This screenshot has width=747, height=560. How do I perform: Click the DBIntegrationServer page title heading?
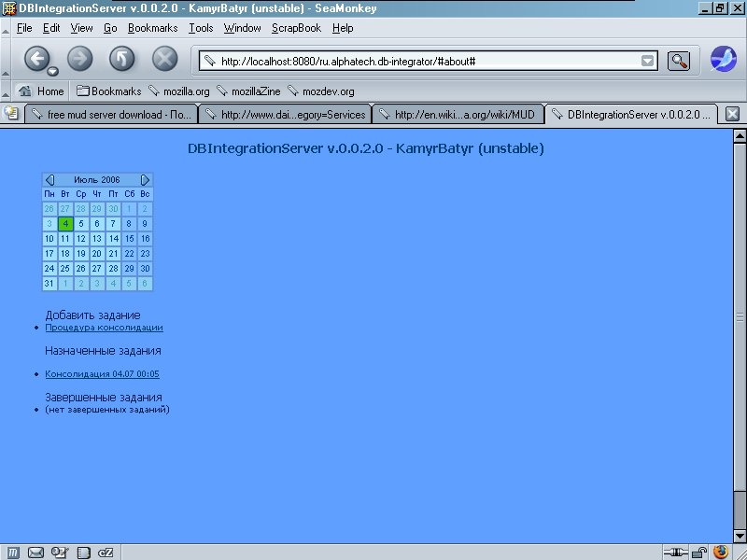365,148
